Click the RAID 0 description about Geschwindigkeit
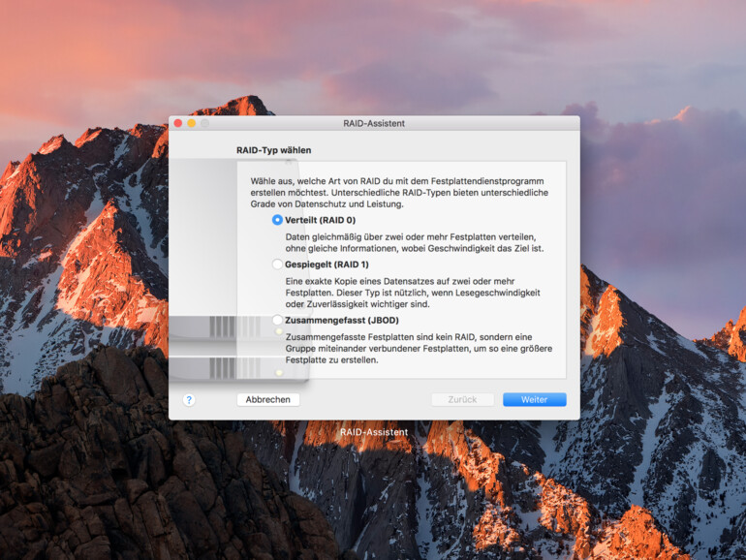 (414, 242)
